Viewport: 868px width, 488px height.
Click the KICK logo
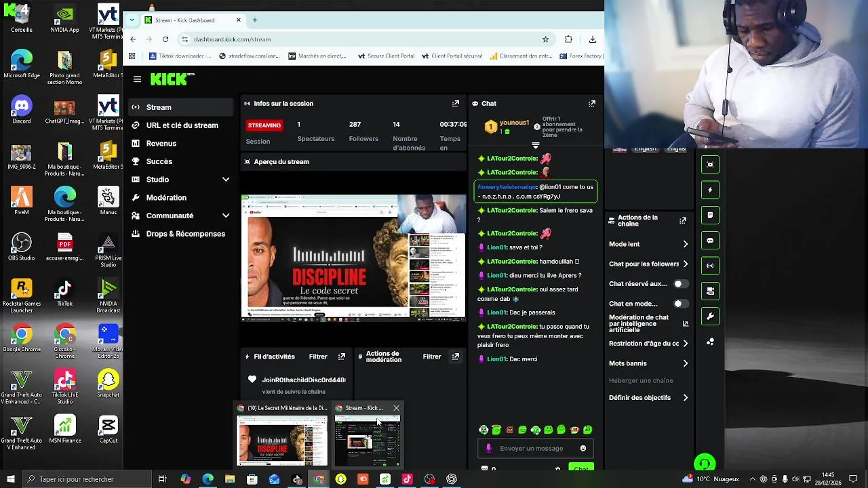coord(172,79)
